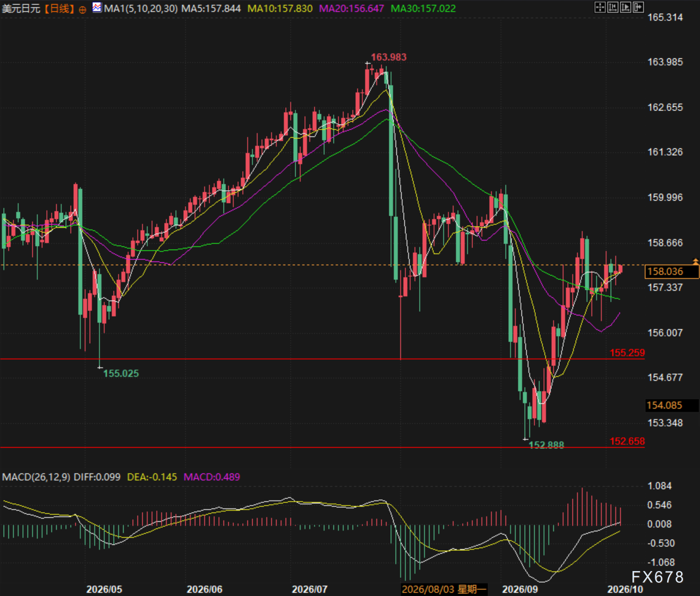700x596 pixels.
Task: Activate the crosshair cursor icon
Action: (600, 7)
